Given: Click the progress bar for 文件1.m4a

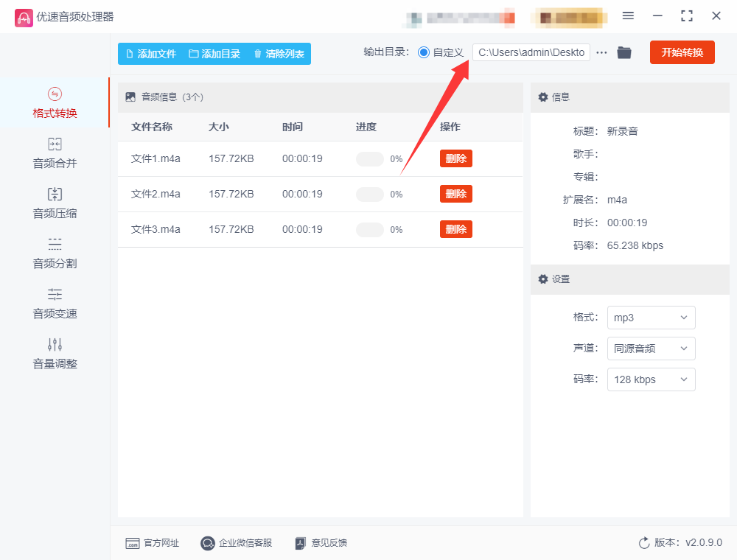Looking at the screenshot, I should (370, 159).
